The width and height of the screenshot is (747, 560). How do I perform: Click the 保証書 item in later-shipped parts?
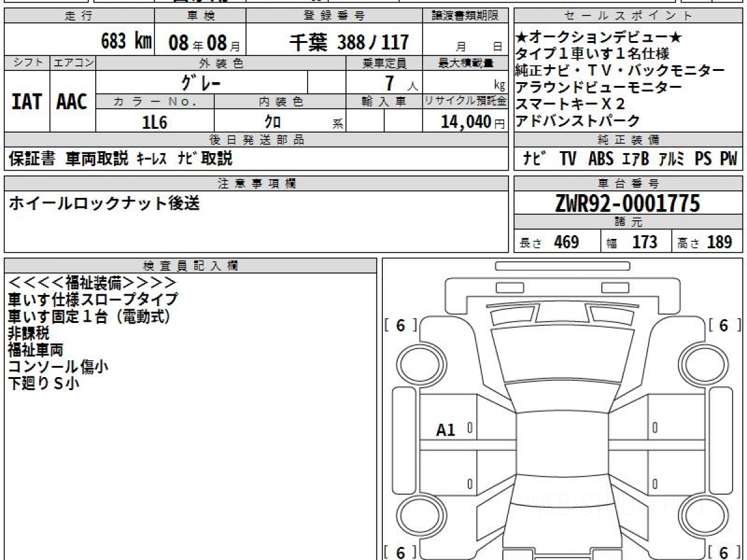(32, 159)
